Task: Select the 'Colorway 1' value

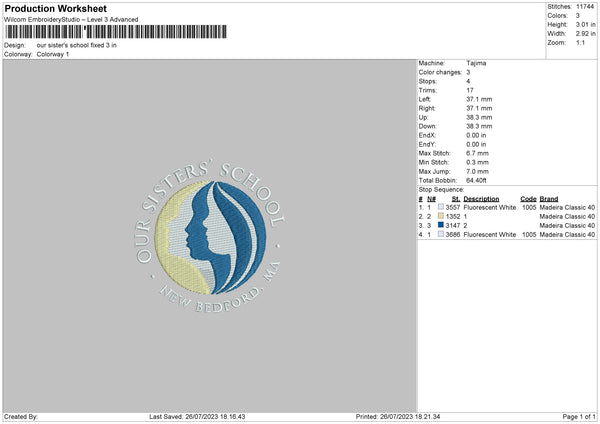Action: pyautogui.click(x=53, y=54)
